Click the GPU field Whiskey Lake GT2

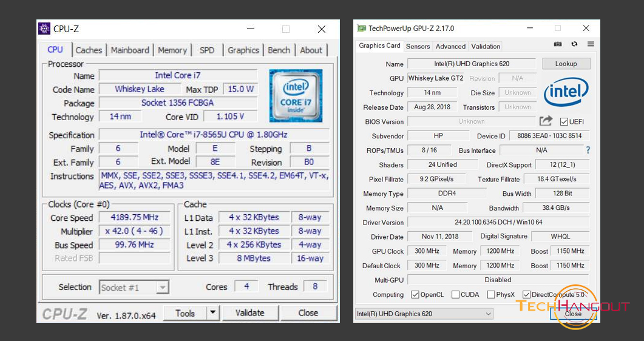click(436, 78)
